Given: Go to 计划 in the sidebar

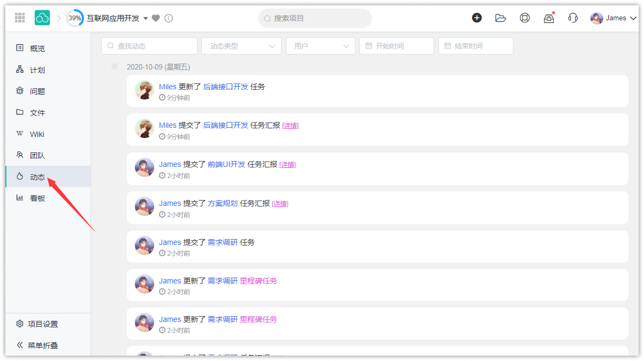Looking at the screenshot, I should point(48,70).
